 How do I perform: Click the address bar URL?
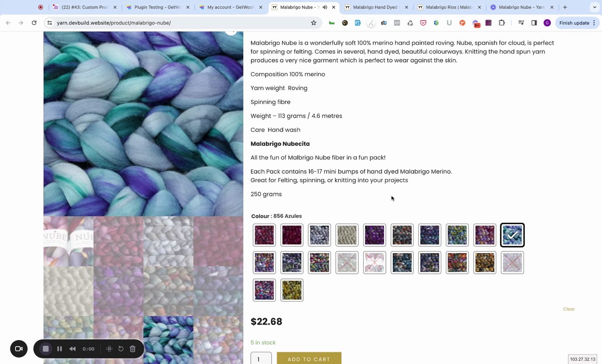tap(114, 23)
